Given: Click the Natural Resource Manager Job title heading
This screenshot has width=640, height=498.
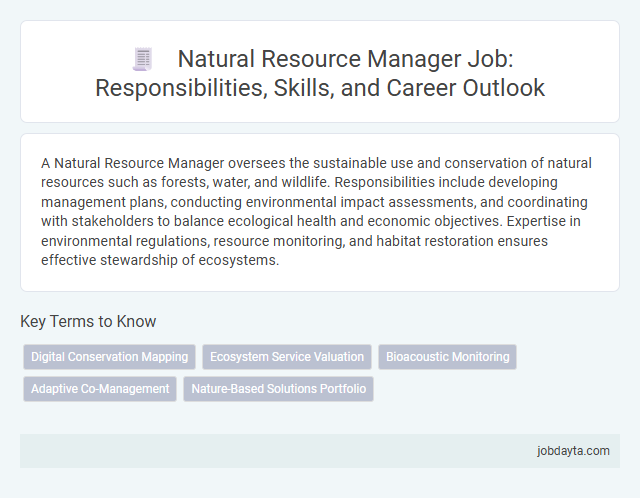Looking at the screenshot, I should point(320,73).
